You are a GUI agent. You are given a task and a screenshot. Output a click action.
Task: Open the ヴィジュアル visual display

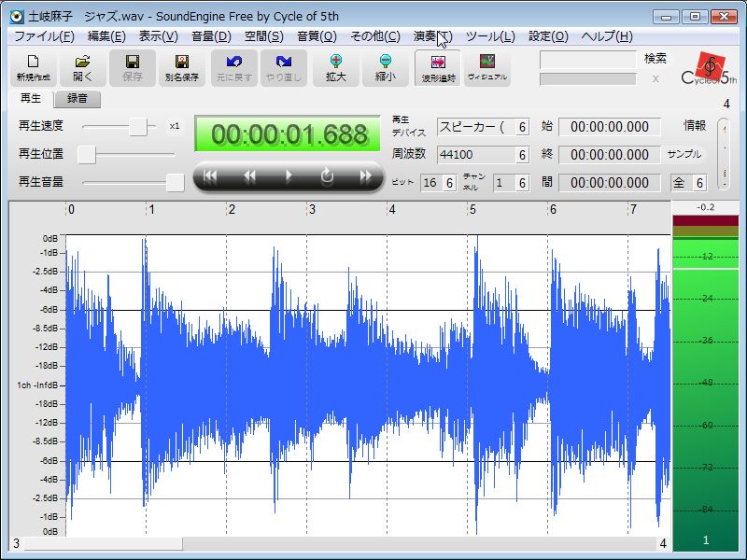pyautogui.click(x=486, y=68)
